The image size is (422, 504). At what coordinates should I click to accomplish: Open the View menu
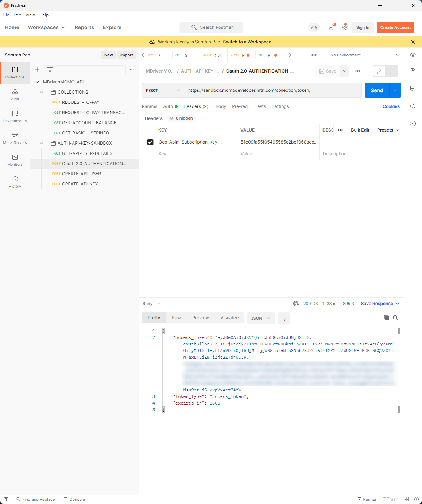tap(30, 15)
